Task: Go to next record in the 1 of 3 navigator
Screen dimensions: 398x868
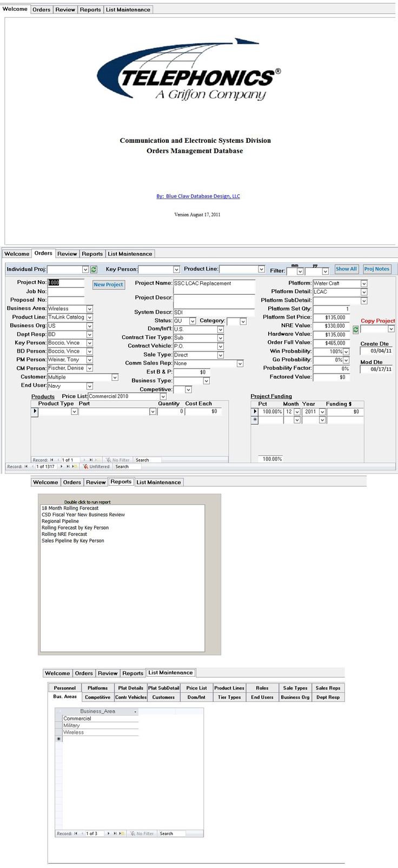Action: (108, 833)
